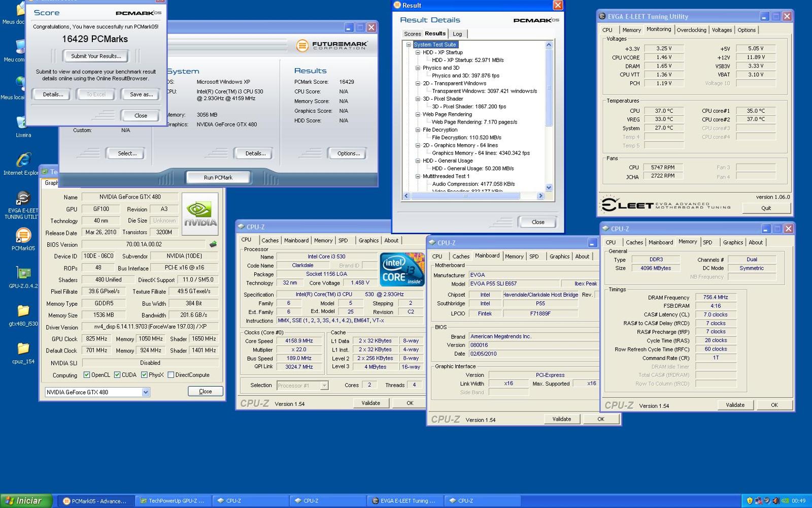
Task: Click the GPU-Z window's Close button
Action: 205,391
